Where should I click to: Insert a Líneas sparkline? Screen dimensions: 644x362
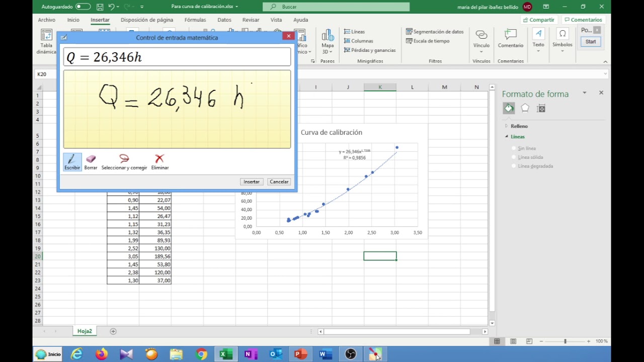[354, 32]
